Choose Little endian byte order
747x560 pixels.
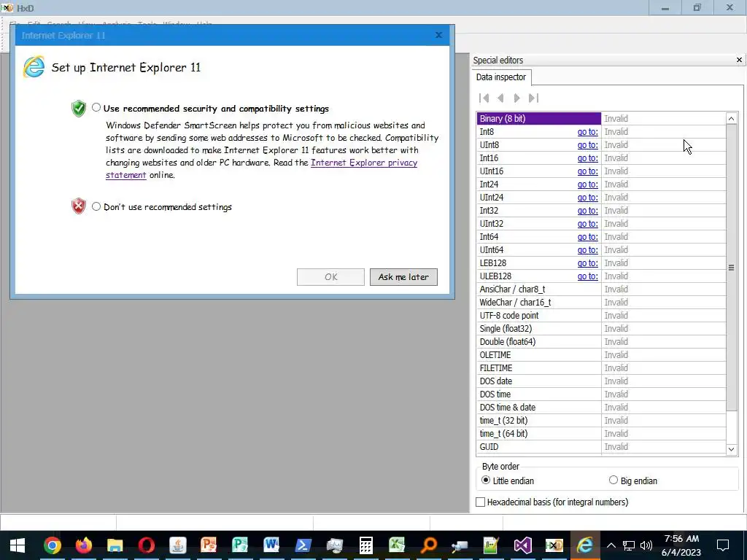(485, 480)
